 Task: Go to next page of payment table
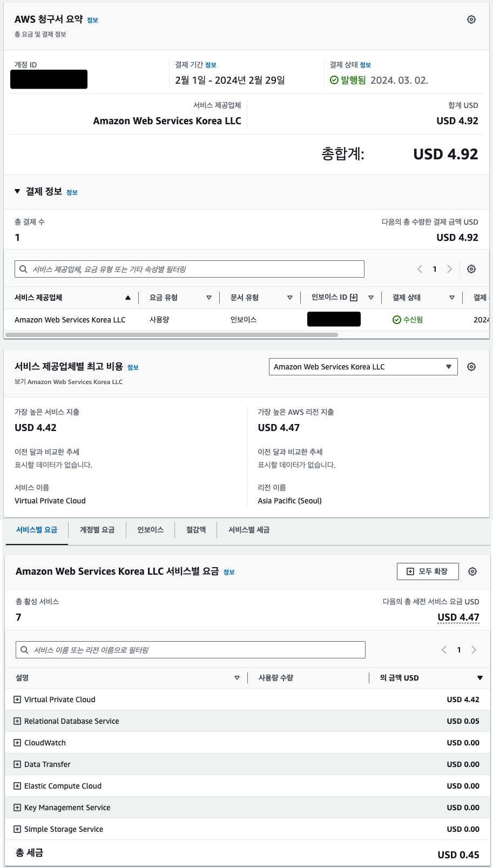tap(449, 269)
